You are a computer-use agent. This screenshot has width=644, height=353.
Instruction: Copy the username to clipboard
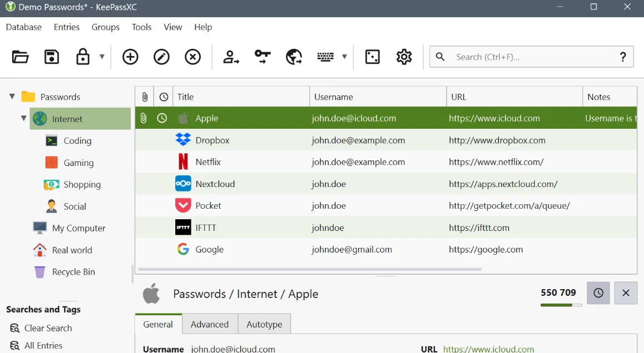[231, 57]
